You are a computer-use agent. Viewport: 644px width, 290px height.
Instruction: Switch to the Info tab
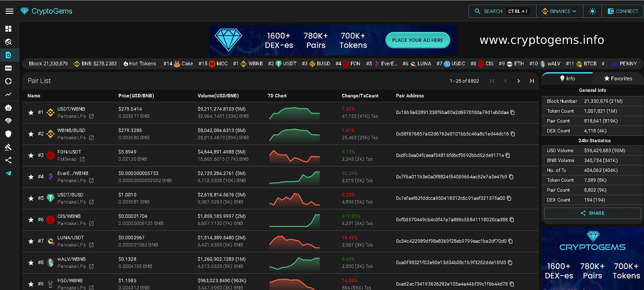point(568,79)
